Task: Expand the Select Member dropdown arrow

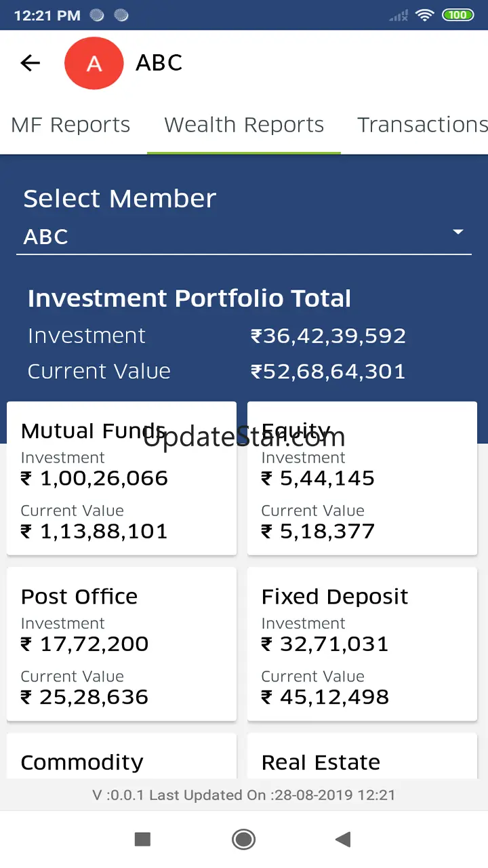Action: click(x=458, y=232)
